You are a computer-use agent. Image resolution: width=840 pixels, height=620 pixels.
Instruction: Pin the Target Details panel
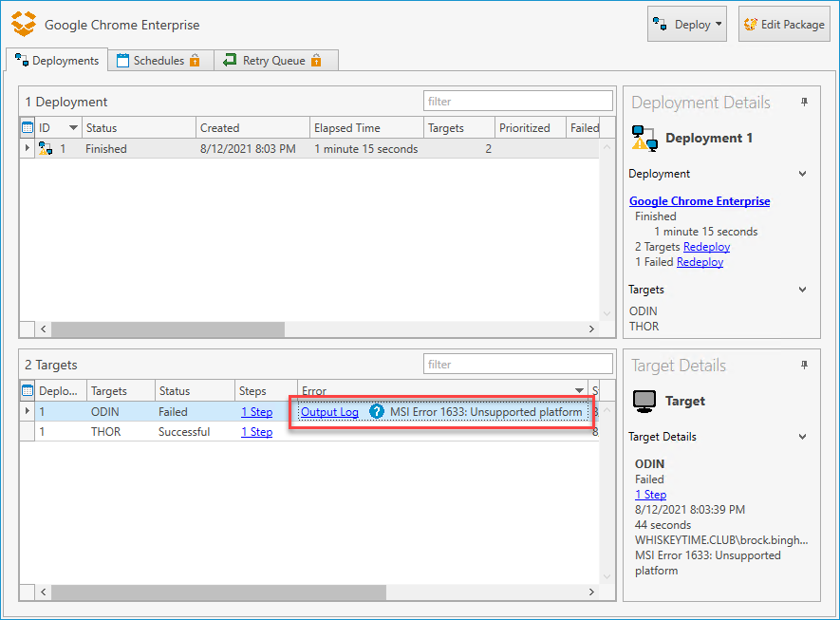(804, 365)
